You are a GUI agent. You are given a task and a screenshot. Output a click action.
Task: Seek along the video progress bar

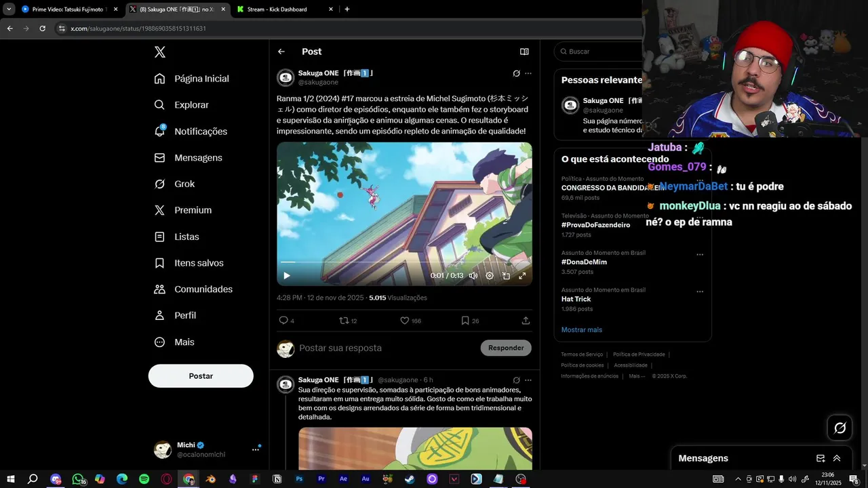tap(404, 262)
